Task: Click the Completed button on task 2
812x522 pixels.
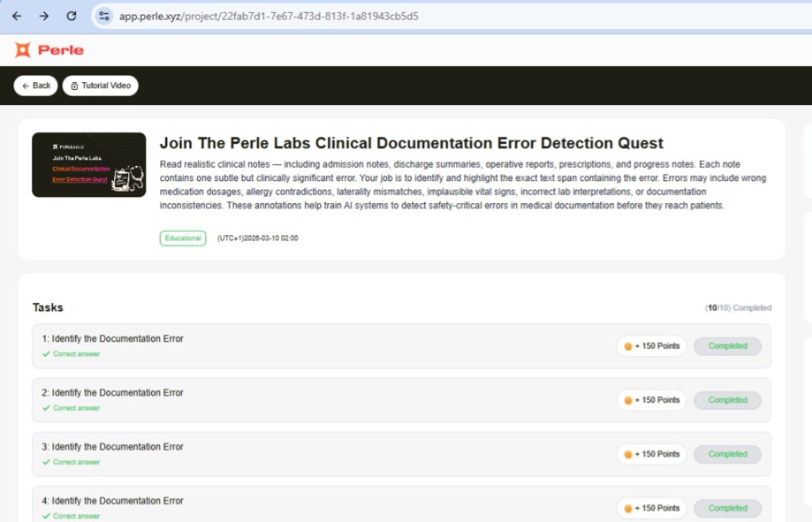Action: 728,400
